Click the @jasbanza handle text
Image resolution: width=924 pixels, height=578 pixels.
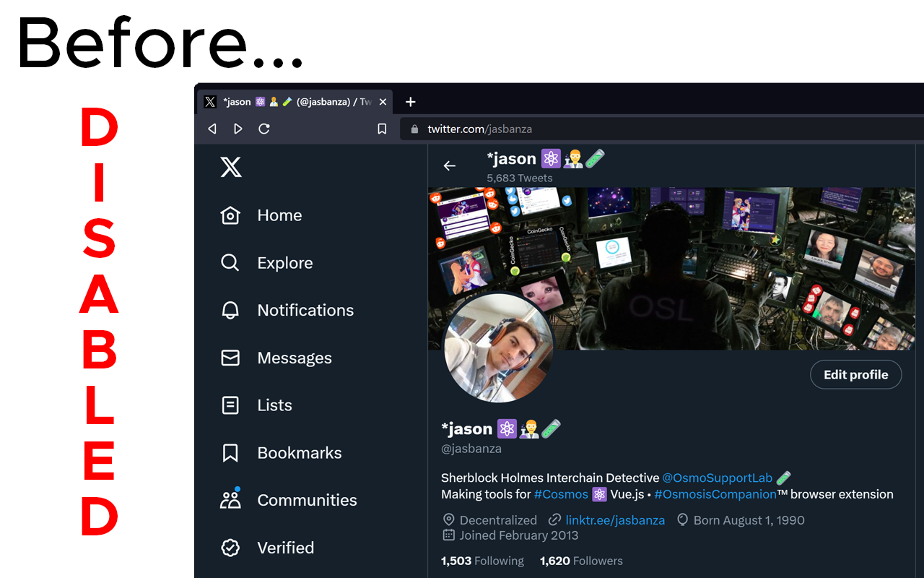tap(471, 449)
